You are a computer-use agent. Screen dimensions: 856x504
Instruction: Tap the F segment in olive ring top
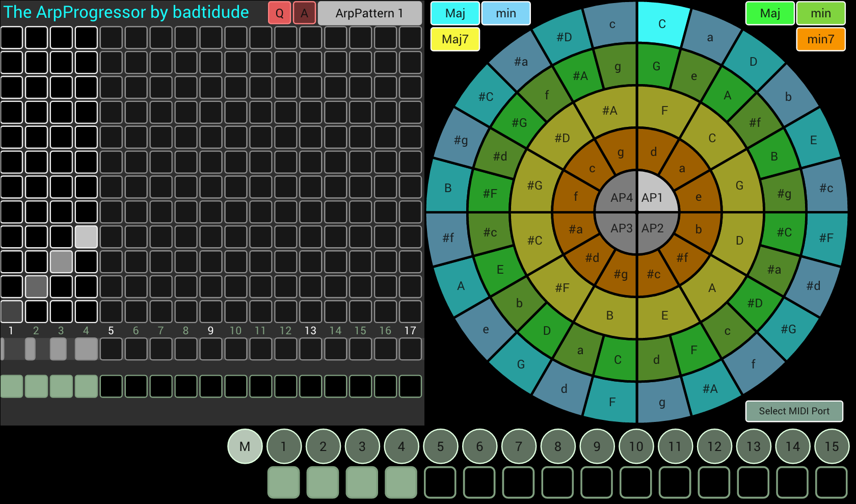coord(664,111)
